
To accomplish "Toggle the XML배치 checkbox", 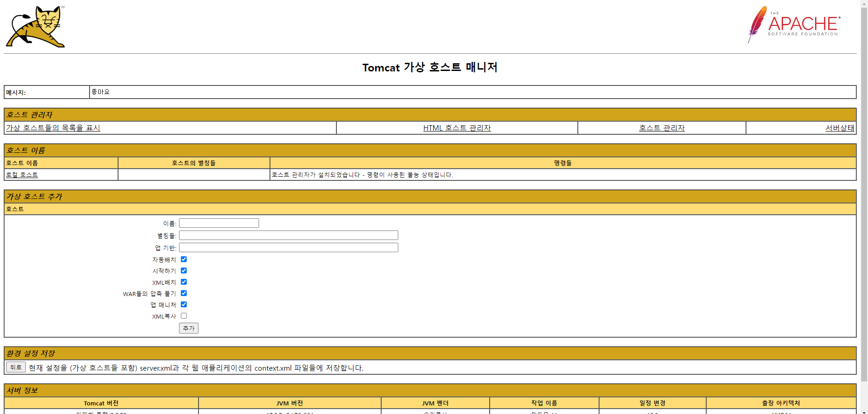I will (184, 282).
